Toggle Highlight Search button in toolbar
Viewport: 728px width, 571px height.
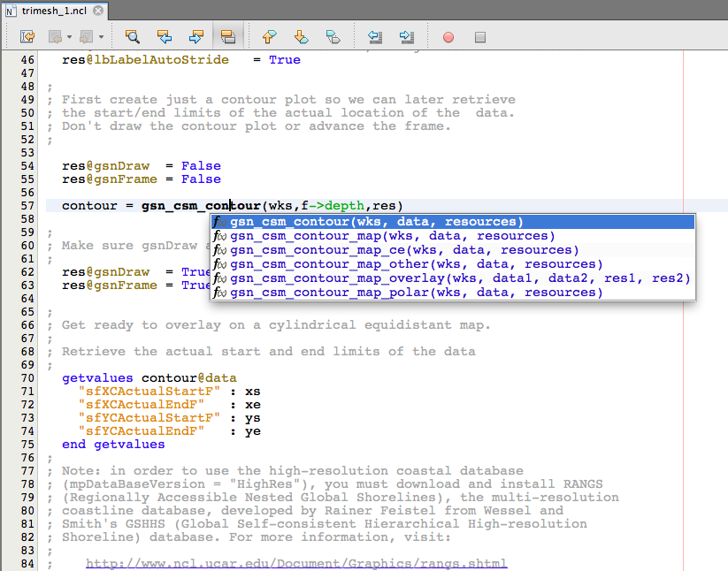tap(227, 37)
